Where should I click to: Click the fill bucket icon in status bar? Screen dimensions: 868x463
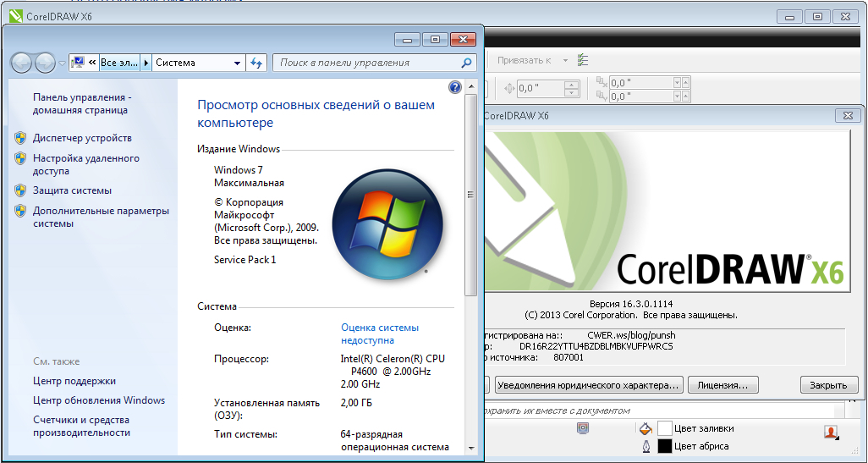click(x=646, y=428)
